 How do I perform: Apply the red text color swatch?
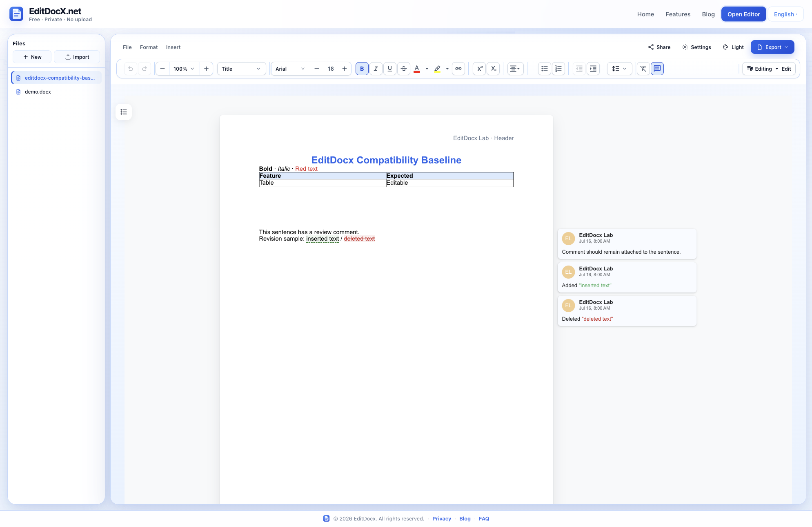(x=417, y=69)
